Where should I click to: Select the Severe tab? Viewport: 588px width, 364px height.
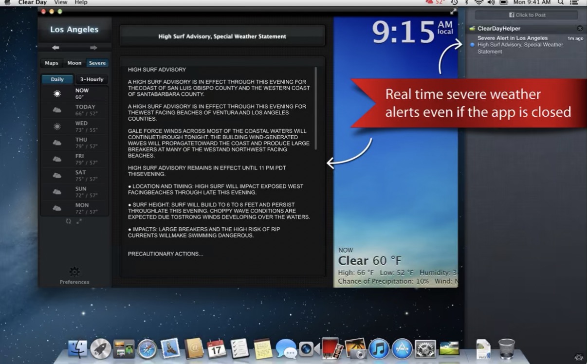coord(97,63)
